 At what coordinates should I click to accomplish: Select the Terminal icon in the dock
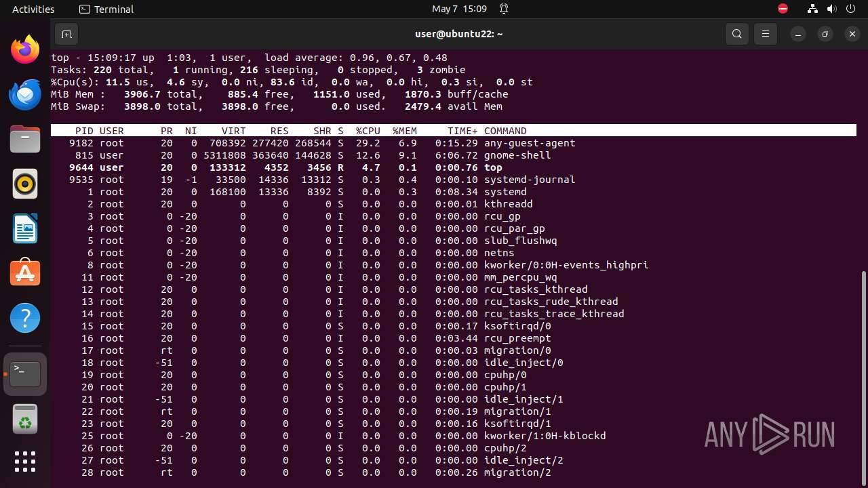[25, 373]
